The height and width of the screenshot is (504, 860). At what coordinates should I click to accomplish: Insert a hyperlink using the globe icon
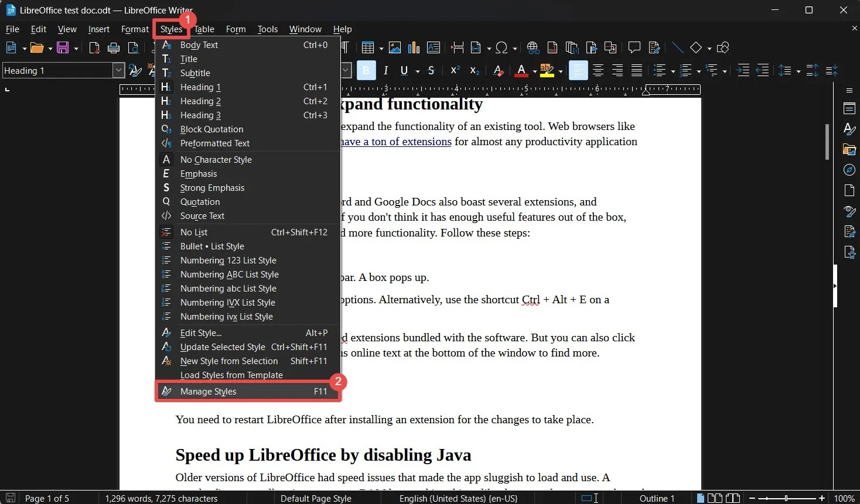532,47
